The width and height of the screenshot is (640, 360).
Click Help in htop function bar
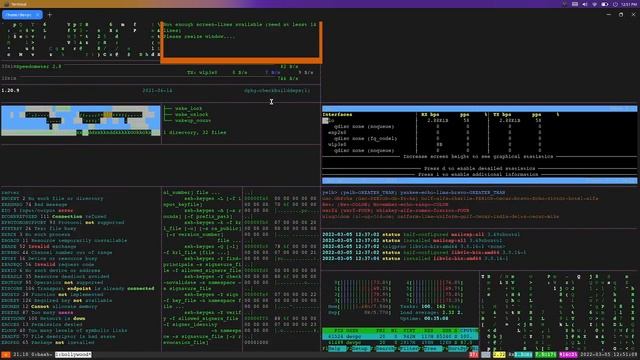337,349
